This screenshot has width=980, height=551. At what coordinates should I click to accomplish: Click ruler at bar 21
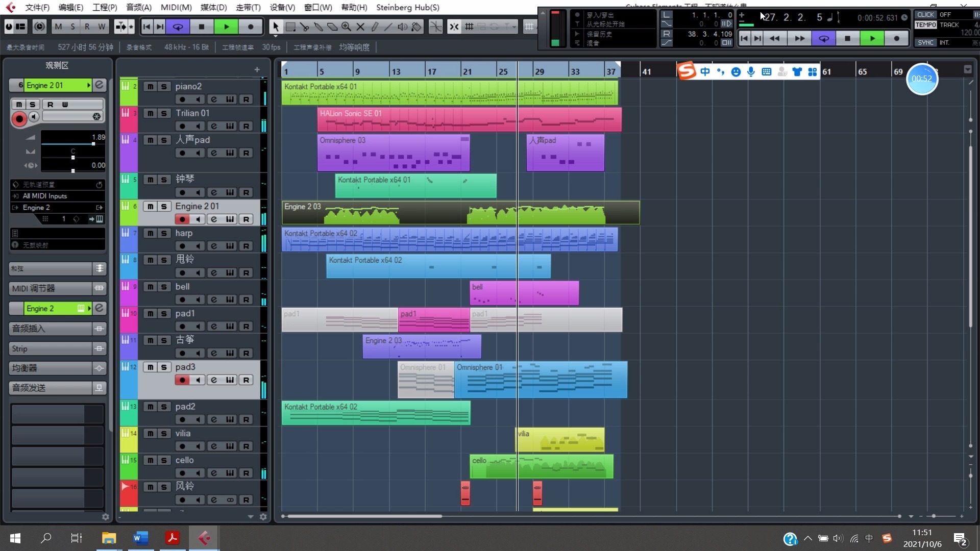[x=467, y=71]
